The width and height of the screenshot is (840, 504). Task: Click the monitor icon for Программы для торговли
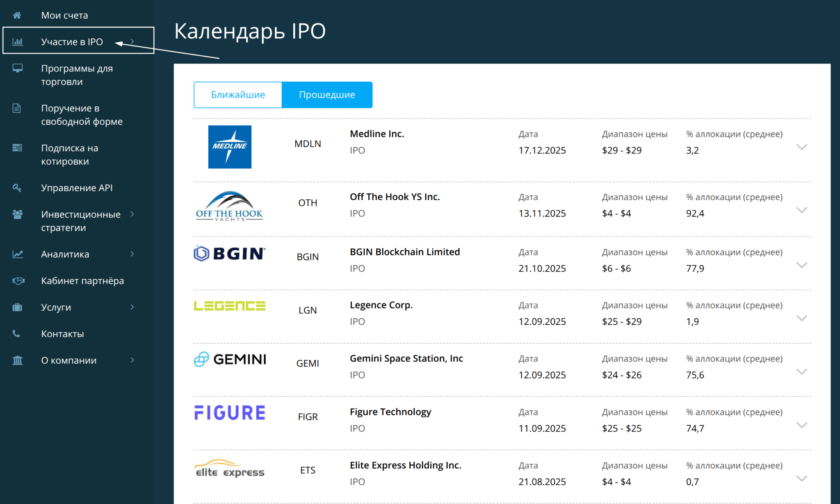pyautogui.click(x=17, y=68)
